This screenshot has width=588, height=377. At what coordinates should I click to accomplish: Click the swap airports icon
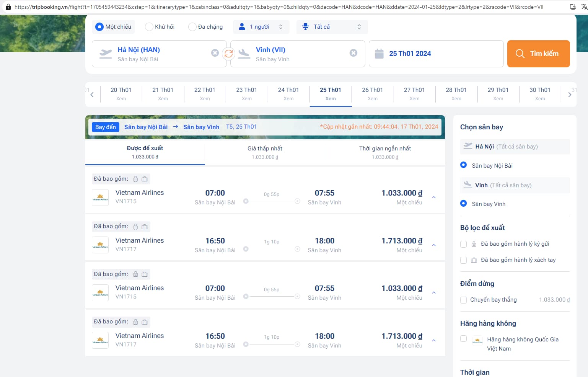[228, 54]
